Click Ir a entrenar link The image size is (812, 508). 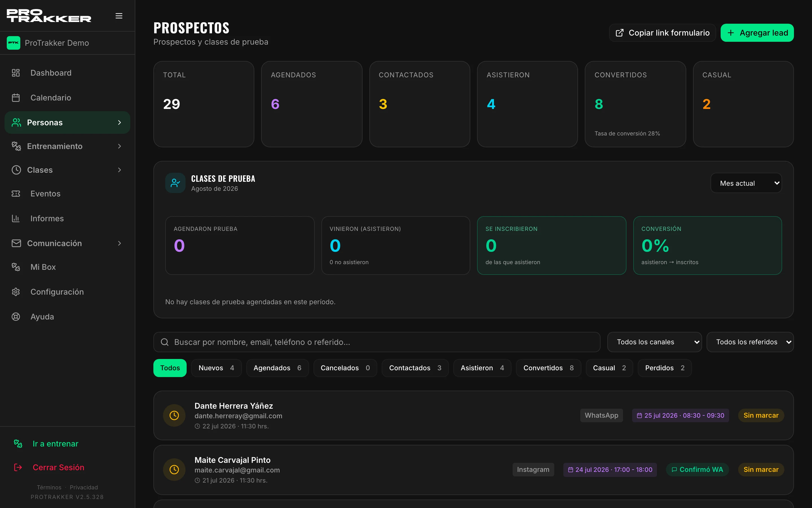pyautogui.click(x=55, y=444)
